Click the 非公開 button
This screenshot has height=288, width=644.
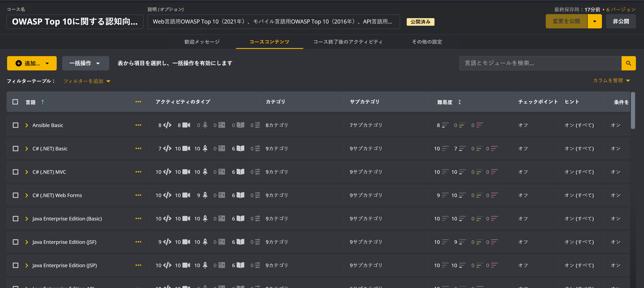tap(621, 22)
